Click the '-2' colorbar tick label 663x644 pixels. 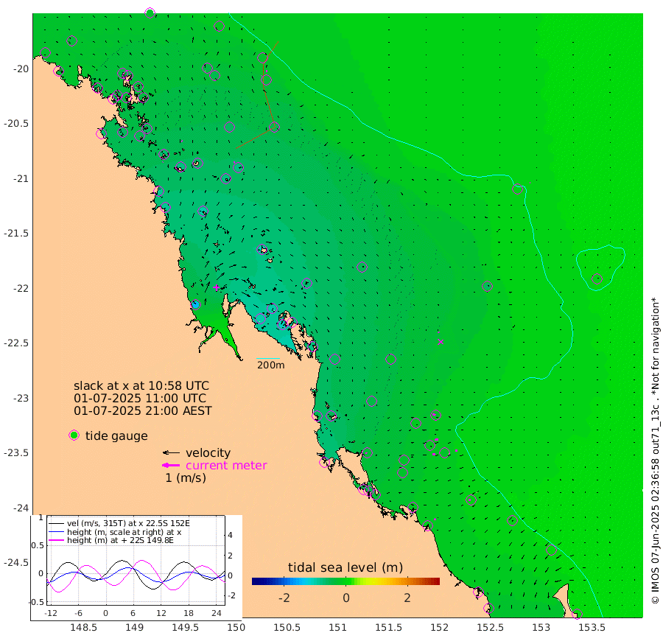284,598
